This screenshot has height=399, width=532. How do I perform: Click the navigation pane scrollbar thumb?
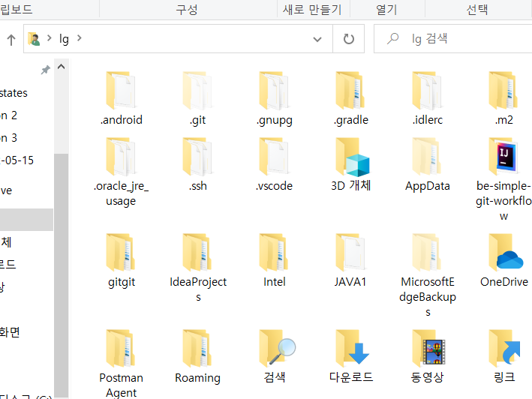click(61, 274)
